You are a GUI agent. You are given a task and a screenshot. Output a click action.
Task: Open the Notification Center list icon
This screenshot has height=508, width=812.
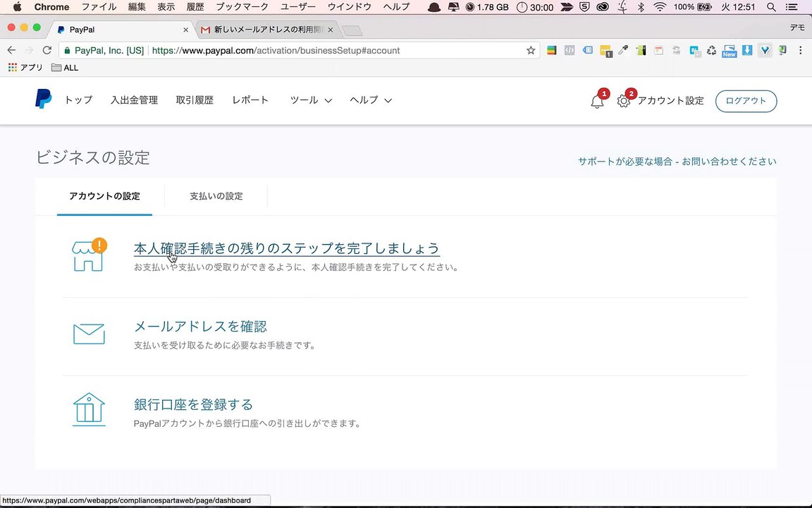[x=792, y=7]
